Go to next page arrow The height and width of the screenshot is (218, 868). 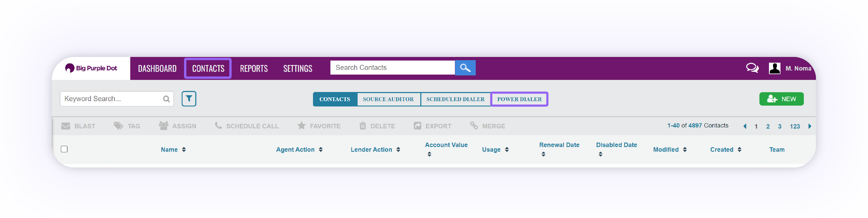click(809, 126)
